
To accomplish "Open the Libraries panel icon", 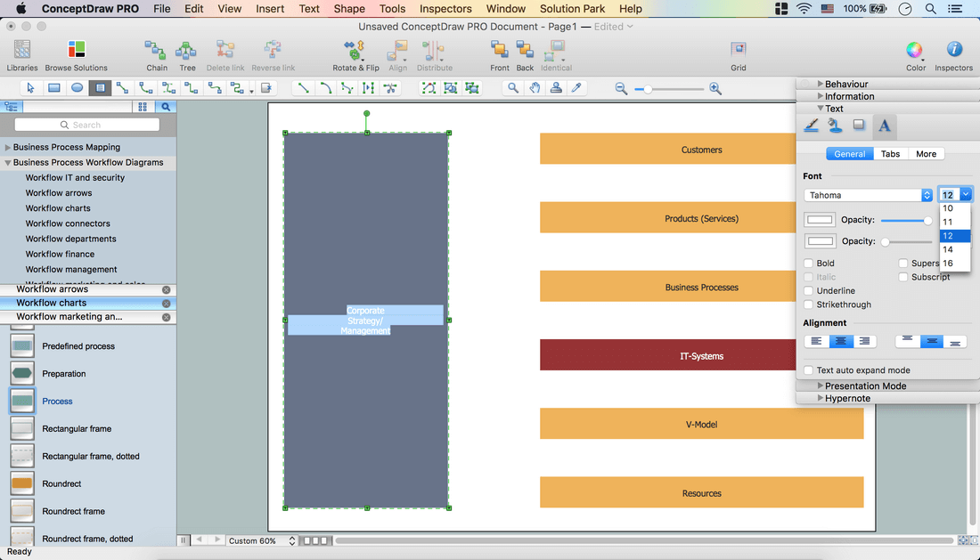I will (22, 51).
